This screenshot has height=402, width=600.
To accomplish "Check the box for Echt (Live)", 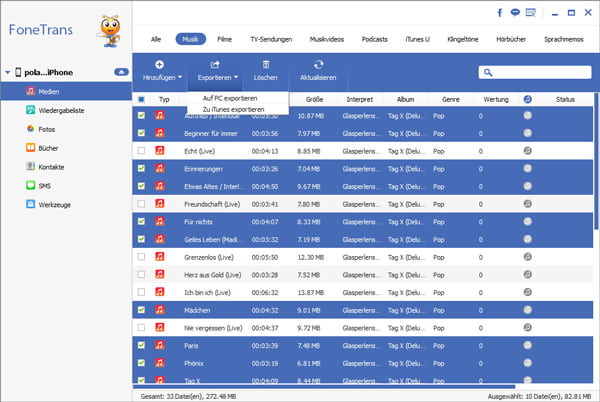I will coord(141,150).
